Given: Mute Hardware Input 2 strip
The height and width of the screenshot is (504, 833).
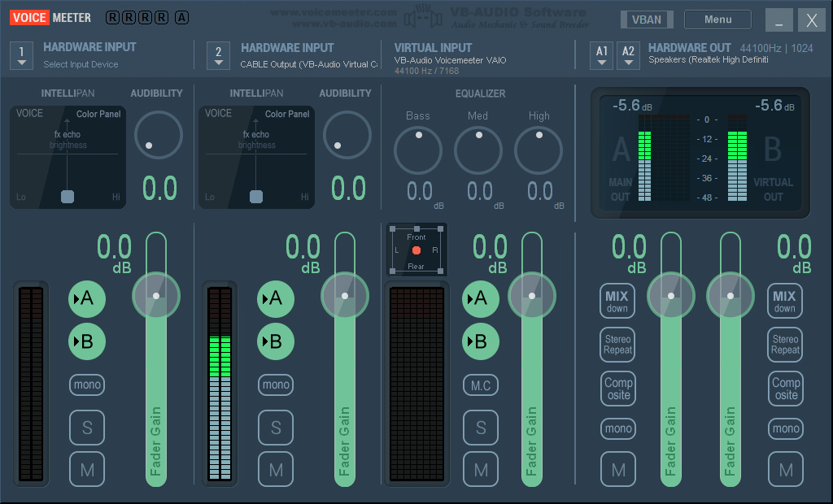Looking at the screenshot, I should point(276,470).
